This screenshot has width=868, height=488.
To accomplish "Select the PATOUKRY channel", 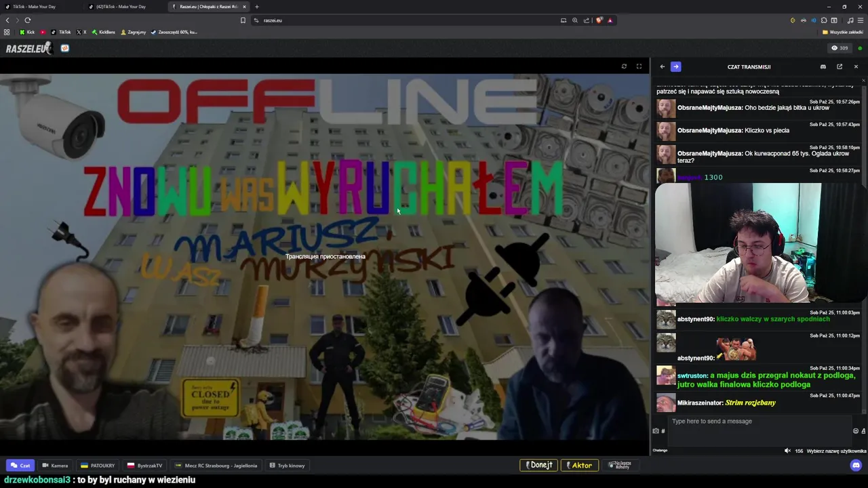I will [98, 466].
